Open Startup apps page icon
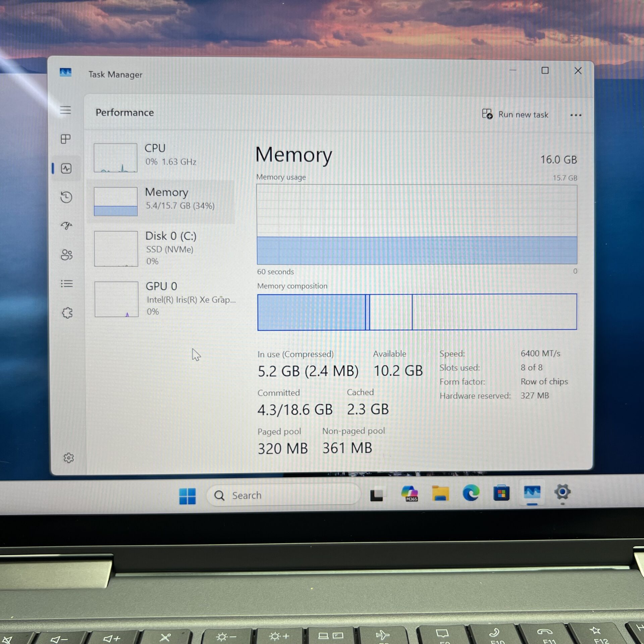The image size is (644, 644). [66, 226]
